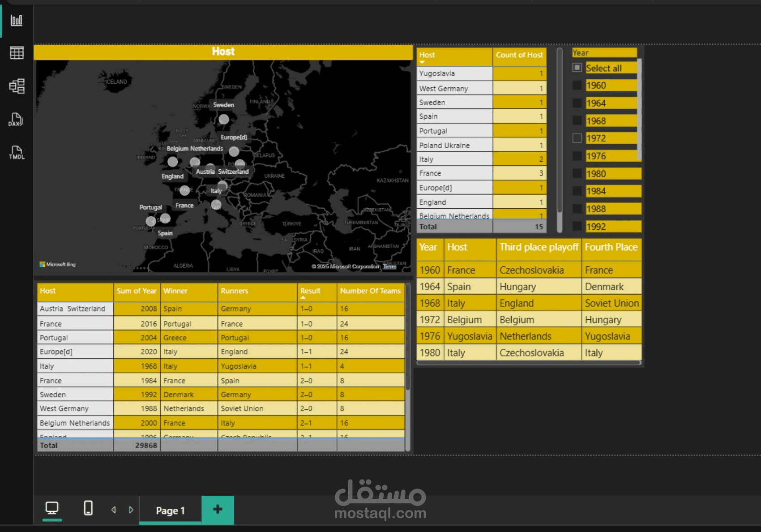Open the Model view icon in sidebar

(17, 86)
